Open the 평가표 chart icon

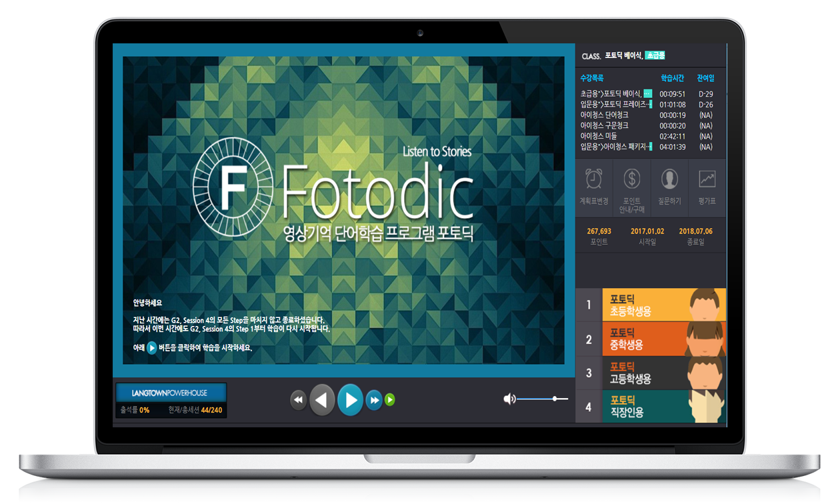click(707, 179)
